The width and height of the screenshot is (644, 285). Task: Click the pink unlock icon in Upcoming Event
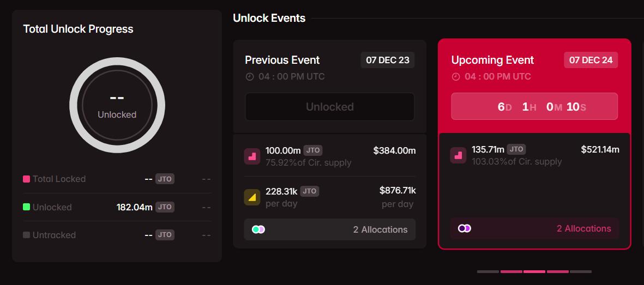458,155
